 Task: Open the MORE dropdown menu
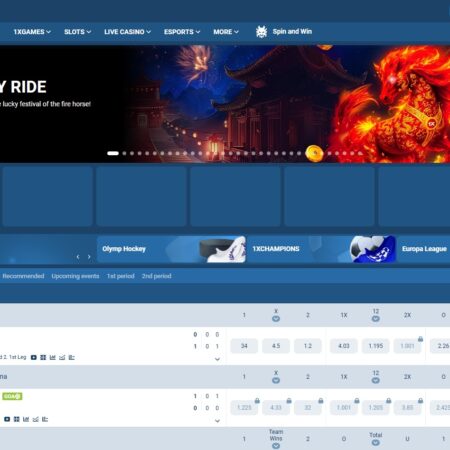pos(226,32)
